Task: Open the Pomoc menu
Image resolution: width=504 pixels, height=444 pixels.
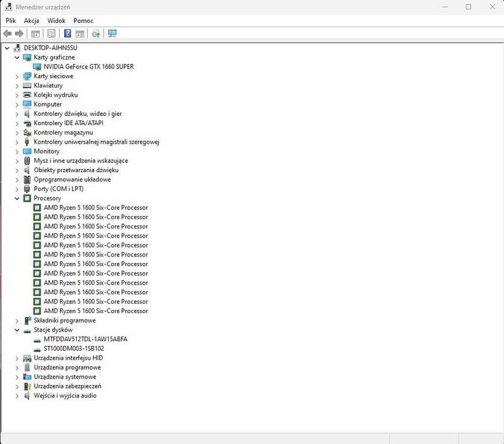Action: coord(83,20)
